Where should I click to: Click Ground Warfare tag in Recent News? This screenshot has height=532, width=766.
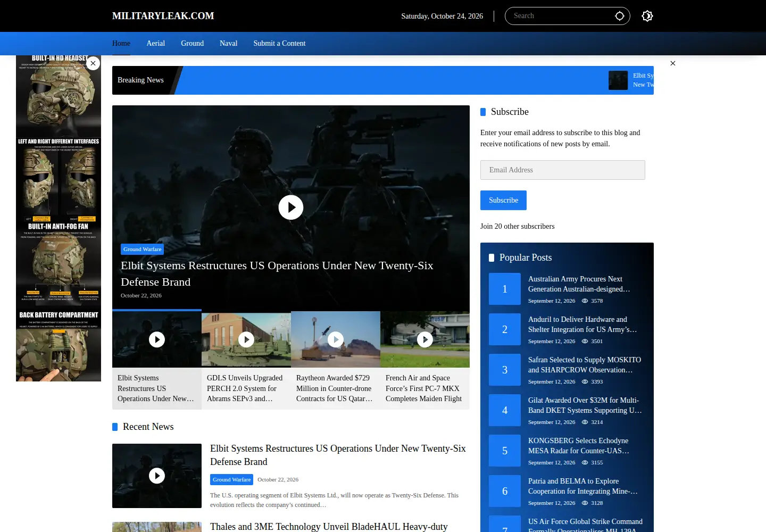click(231, 480)
